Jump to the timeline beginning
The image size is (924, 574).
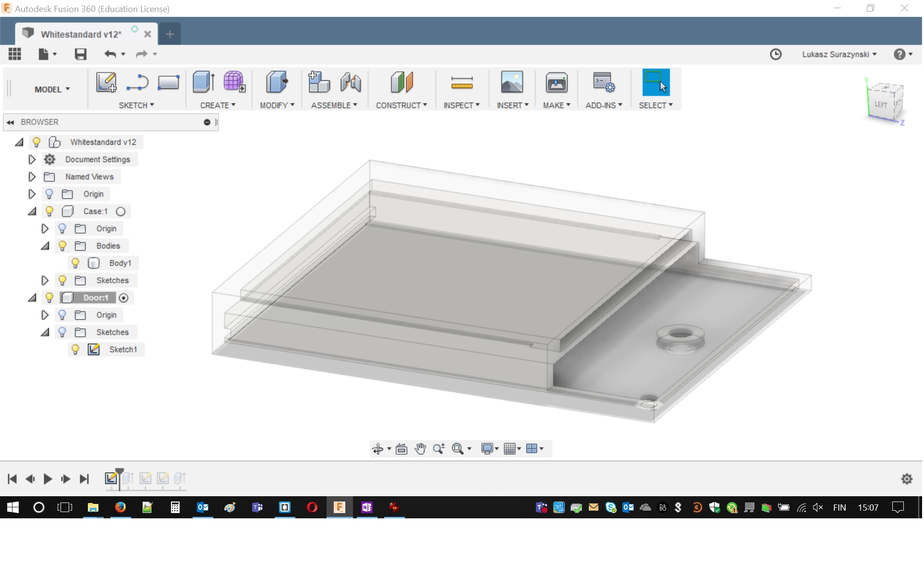pos(12,479)
